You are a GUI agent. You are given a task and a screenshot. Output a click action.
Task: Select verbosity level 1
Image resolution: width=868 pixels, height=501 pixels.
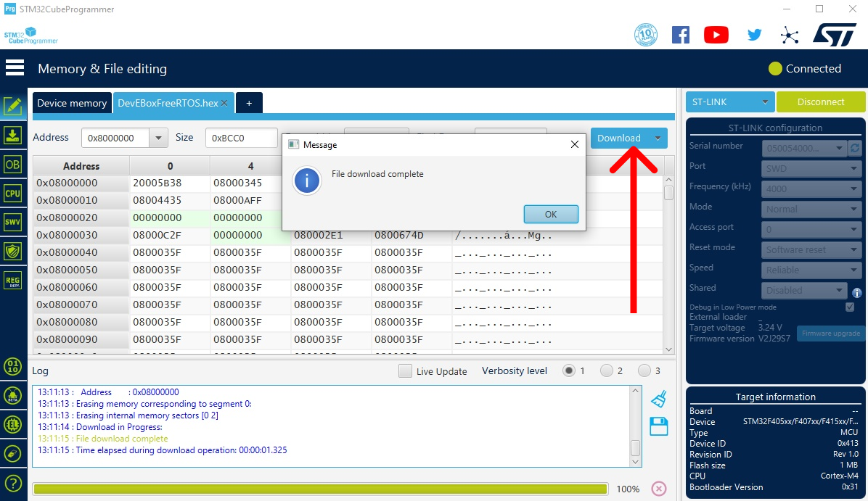568,370
